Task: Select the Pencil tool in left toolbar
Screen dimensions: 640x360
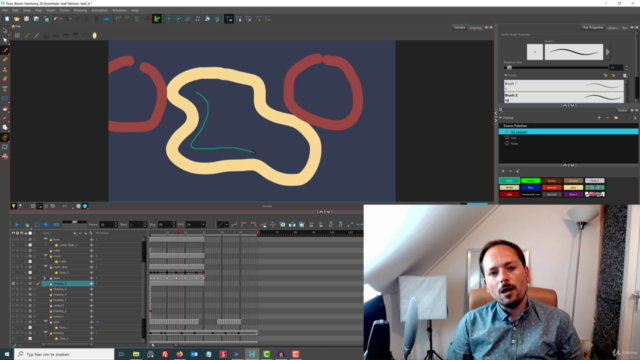Action: [x=5, y=60]
